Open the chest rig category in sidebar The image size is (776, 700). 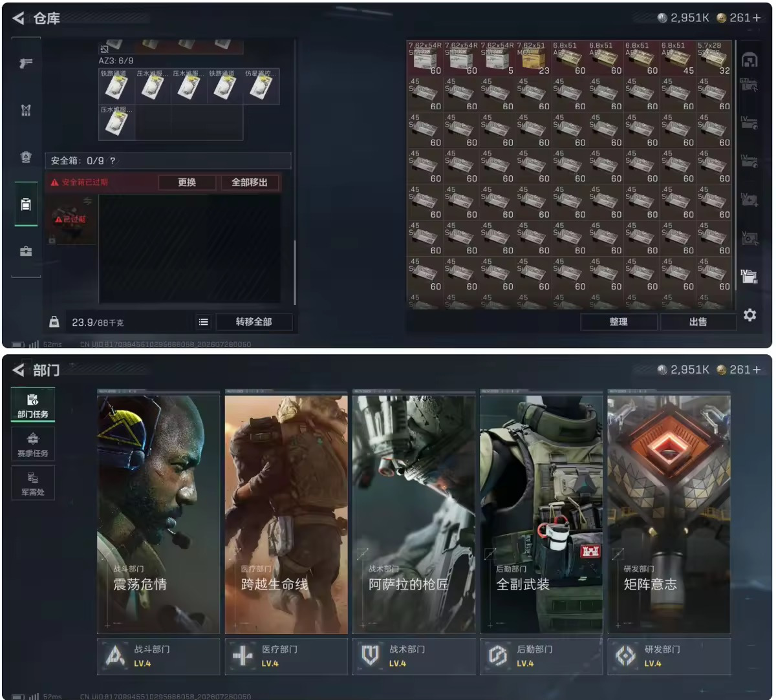[26, 111]
